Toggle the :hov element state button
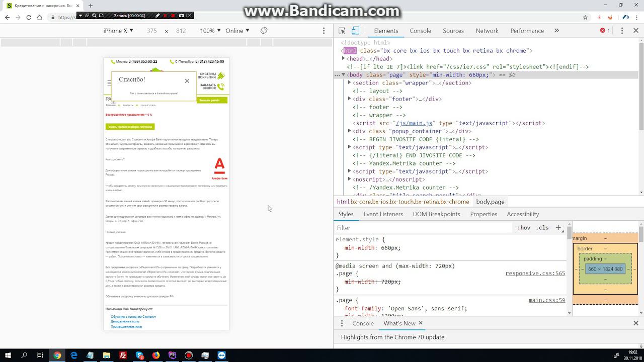This screenshot has width=644, height=362. 524,228
